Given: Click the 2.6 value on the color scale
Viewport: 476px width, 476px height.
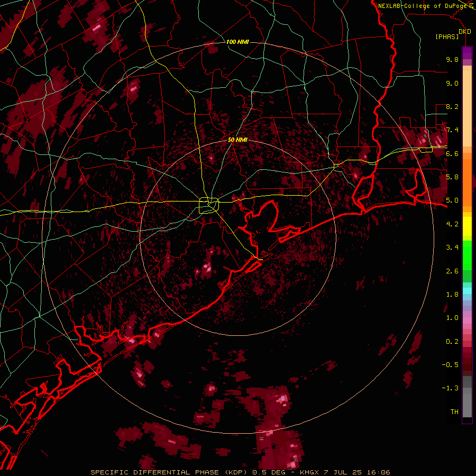Looking at the screenshot, I should click(452, 271).
